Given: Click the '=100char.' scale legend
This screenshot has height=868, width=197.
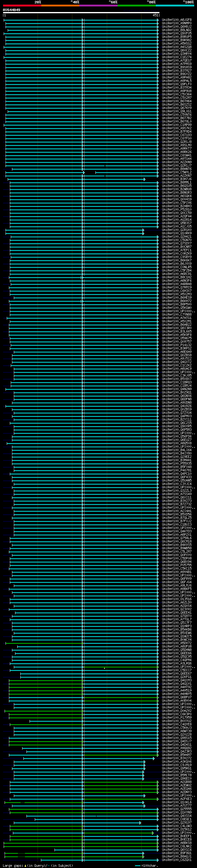Looking at the screenshot, I should pyautogui.click(x=149, y=866).
